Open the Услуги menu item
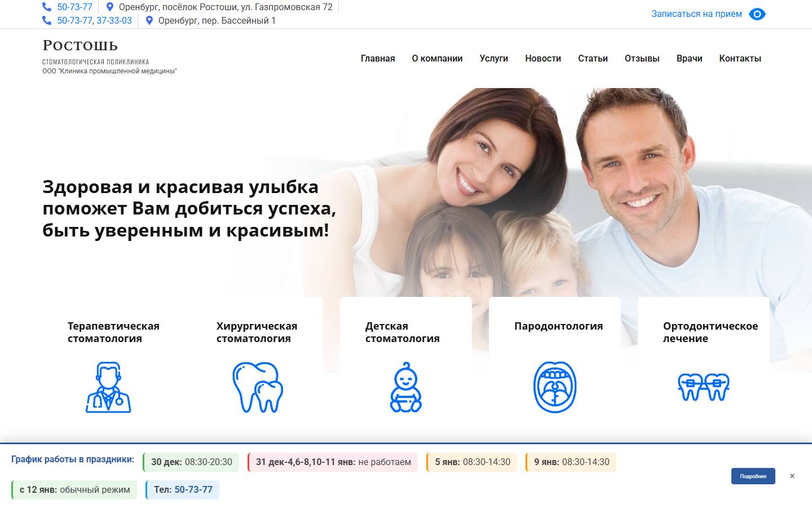 tap(494, 59)
